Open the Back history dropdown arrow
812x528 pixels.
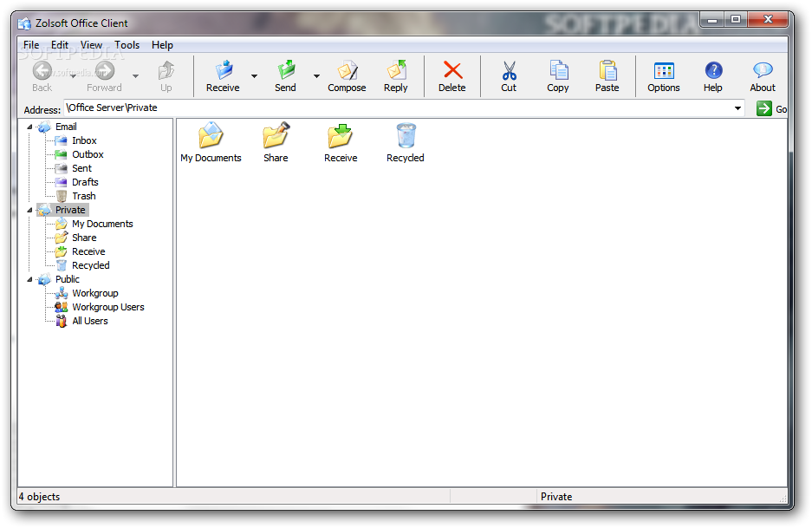(x=73, y=76)
